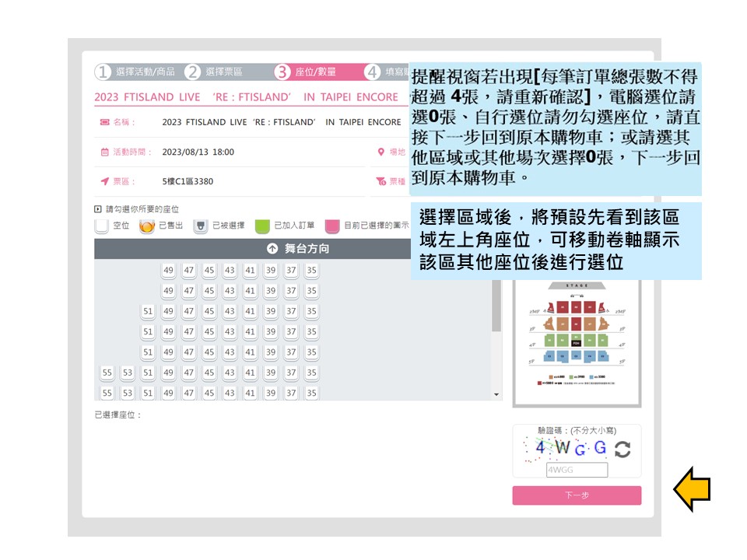This screenshot has width=747, height=560.
Task: Click the 空位 empty seat legend icon
Action: point(101,226)
